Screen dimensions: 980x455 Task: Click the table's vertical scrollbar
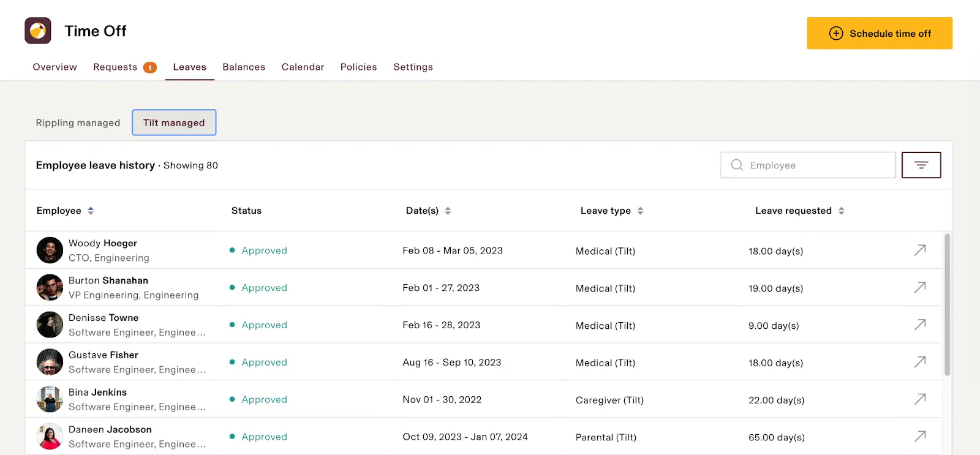948,304
